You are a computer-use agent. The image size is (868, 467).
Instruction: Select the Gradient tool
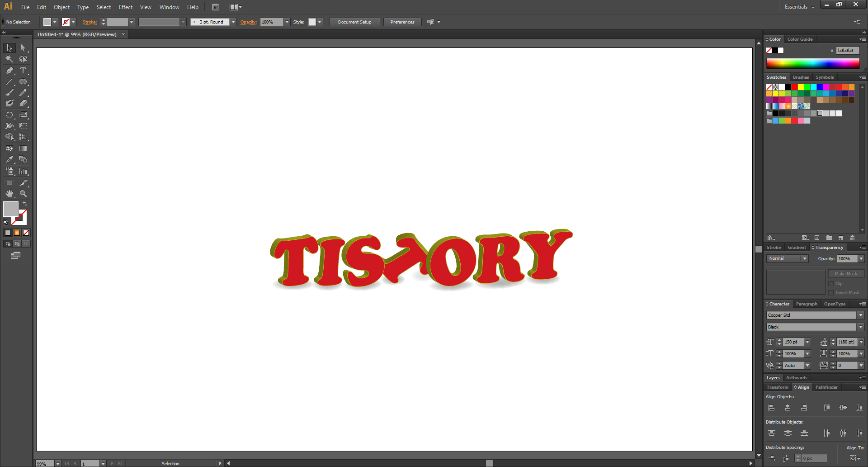click(23, 148)
